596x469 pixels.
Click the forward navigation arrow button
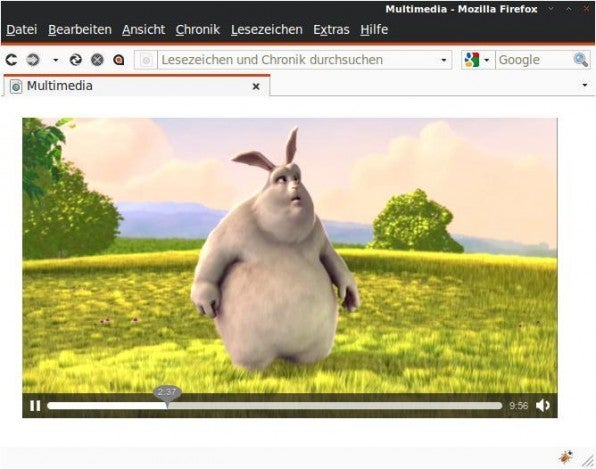point(33,60)
